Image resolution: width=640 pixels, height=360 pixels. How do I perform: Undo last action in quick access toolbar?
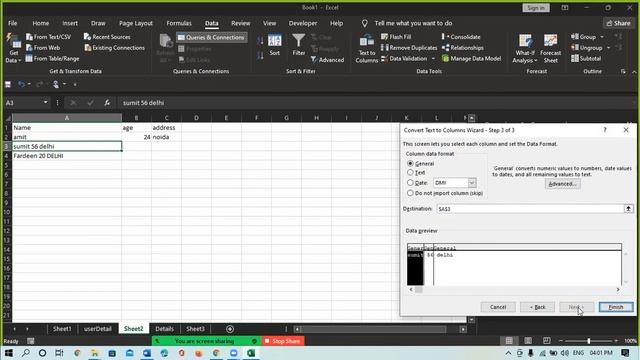[21, 84]
